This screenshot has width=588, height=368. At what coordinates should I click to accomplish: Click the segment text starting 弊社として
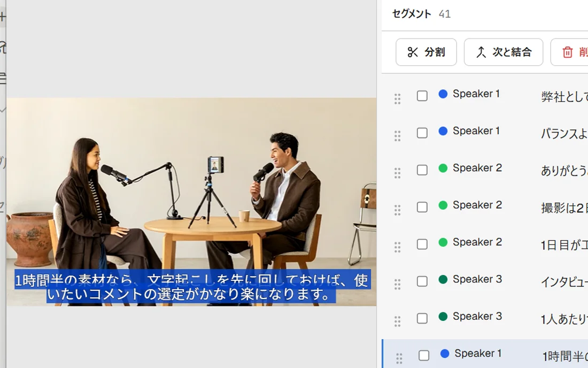[x=564, y=97]
